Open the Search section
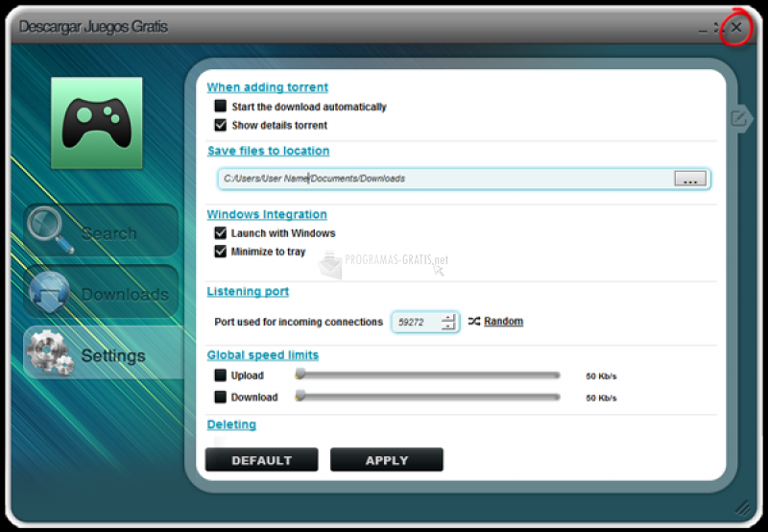 [101, 230]
